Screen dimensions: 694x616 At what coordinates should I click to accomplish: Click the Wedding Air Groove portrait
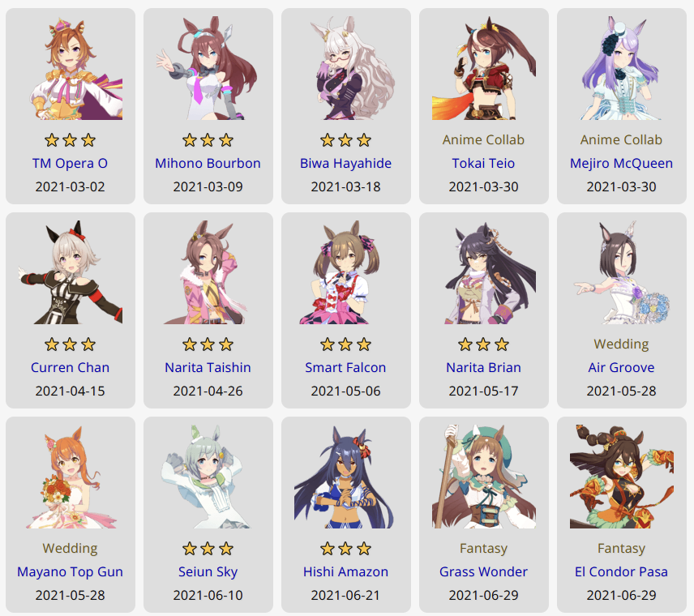click(x=621, y=272)
